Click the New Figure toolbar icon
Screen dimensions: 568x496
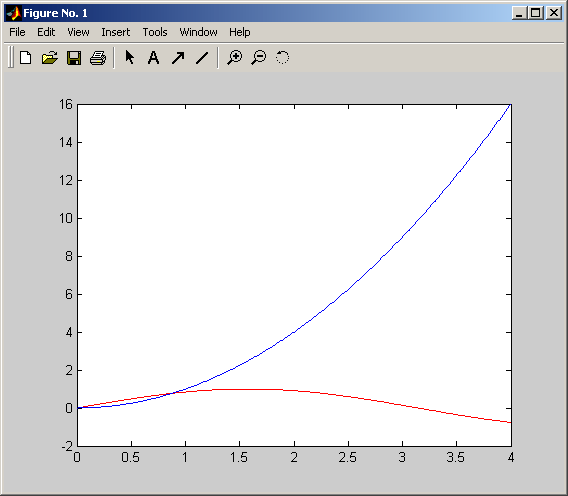25,58
